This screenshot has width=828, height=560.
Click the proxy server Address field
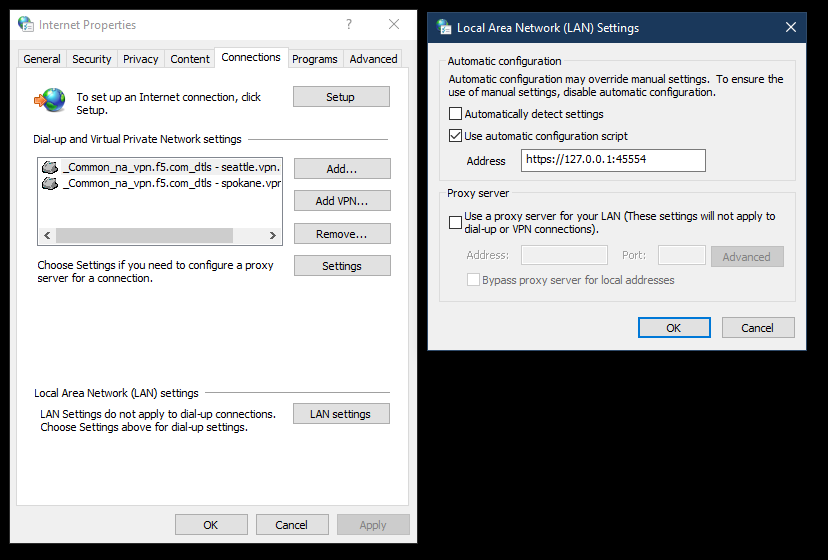click(x=564, y=255)
